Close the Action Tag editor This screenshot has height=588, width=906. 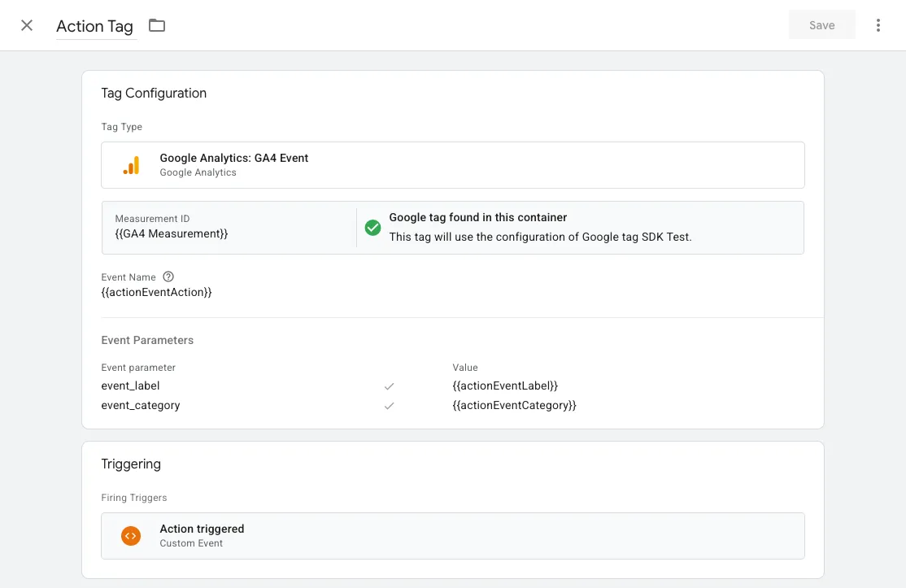pyautogui.click(x=27, y=25)
